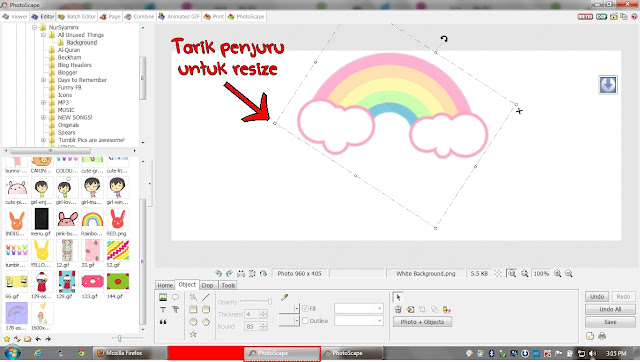Viewport: 640px width, 362px height.
Task: Select the symbol quote marks tool
Action: (x=163, y=322)
